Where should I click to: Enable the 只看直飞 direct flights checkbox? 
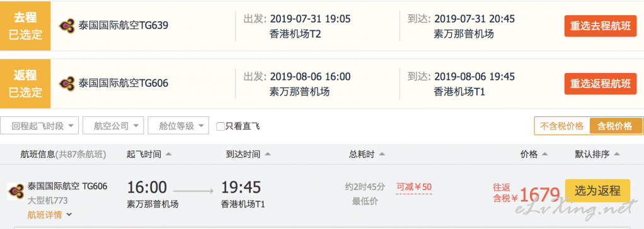click(x=221, y=126)
